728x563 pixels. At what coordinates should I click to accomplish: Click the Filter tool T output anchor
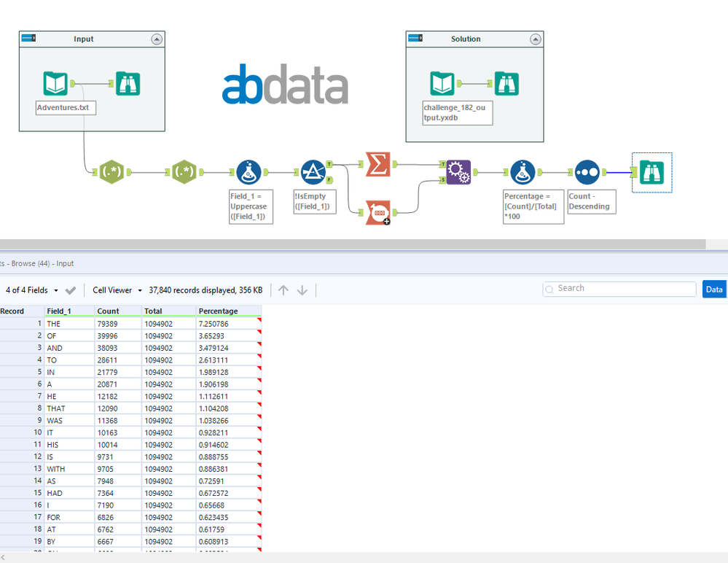(x=329, y=164)
